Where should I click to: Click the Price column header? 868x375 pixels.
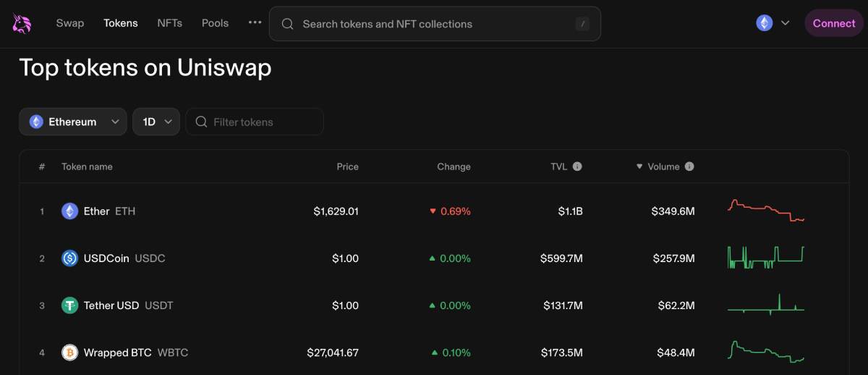coord(347,167)
